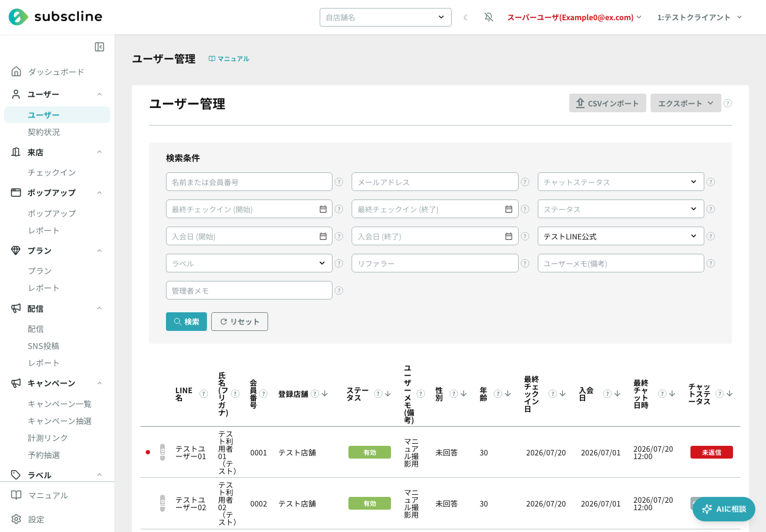Click help icon next to LINE名 column header
766x532 pixels.
point(204,394)
